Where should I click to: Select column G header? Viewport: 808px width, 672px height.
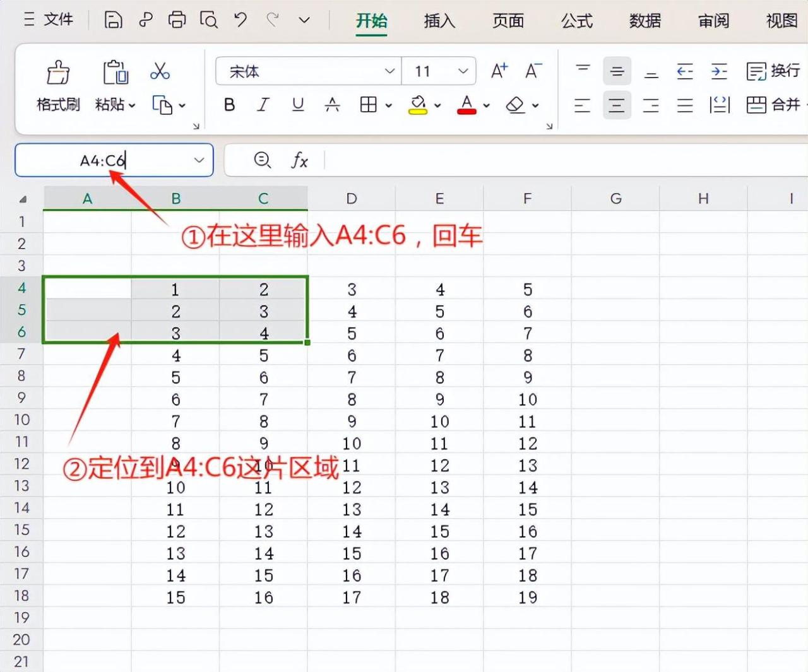pyautogui.click(x=615, y=198)
